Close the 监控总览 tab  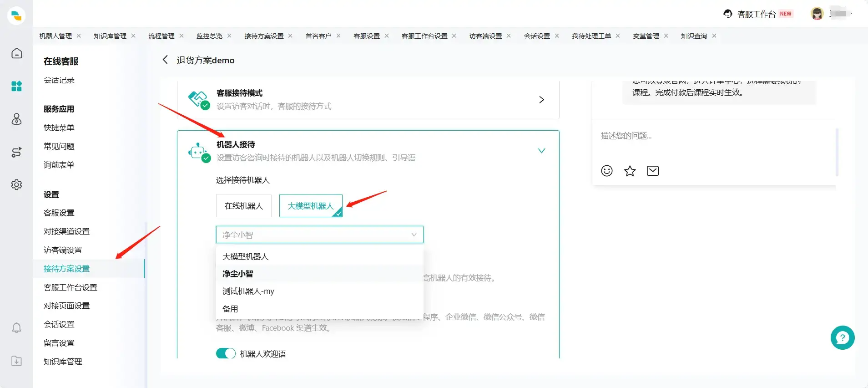click(229, 36)
